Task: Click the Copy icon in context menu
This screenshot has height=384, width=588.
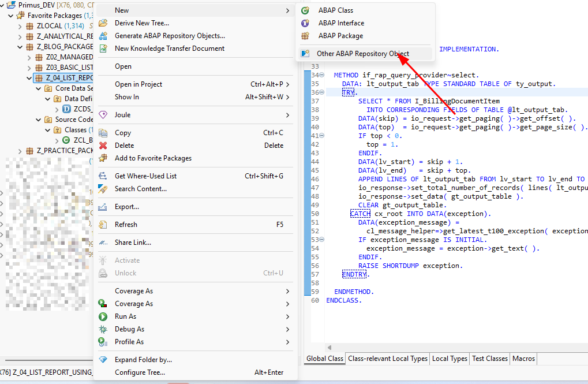Action: (x=103, y=133)
